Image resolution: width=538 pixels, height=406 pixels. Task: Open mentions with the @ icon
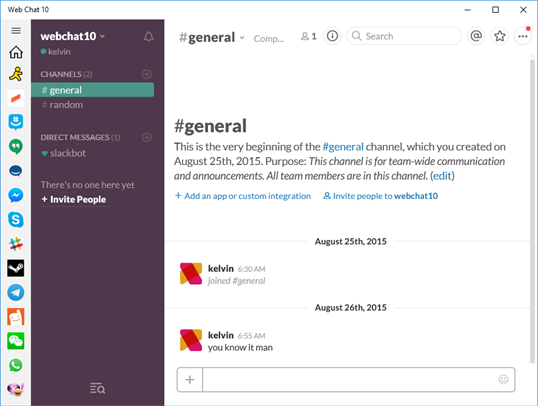(x=476, y=36)
